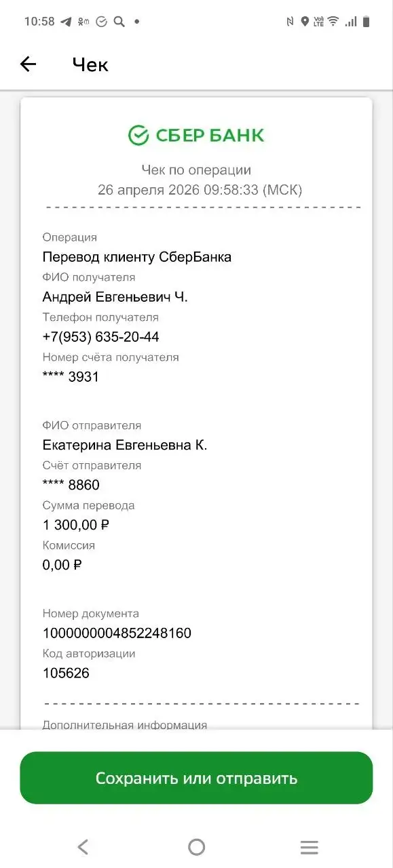Screen dimensions: 393x868
Task: Tap the magnifier search icon in status bar
Action: click(119, 21)
